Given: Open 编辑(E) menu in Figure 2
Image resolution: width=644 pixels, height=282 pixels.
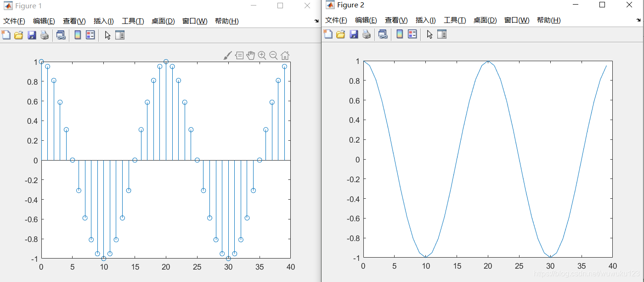Looking at the screenshot, I should point(366,20).
